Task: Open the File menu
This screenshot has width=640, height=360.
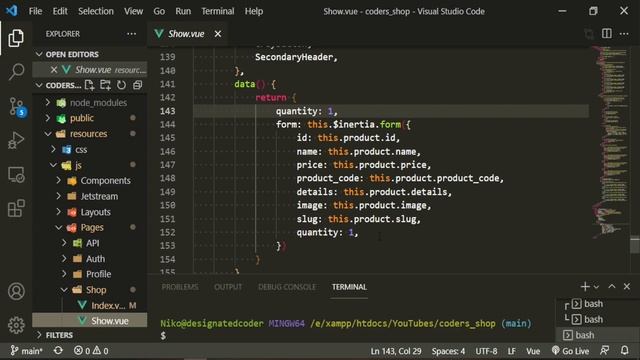Action: pos(36,11)
